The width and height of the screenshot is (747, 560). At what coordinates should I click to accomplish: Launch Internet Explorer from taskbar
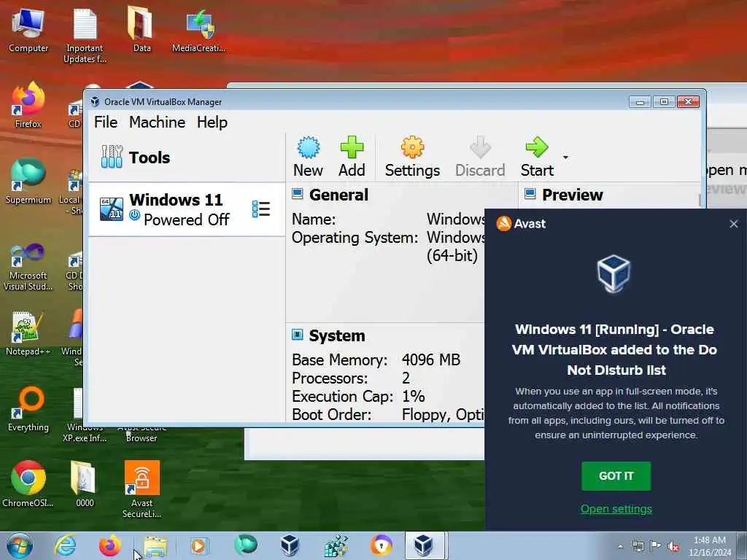[x=65, y=545]
